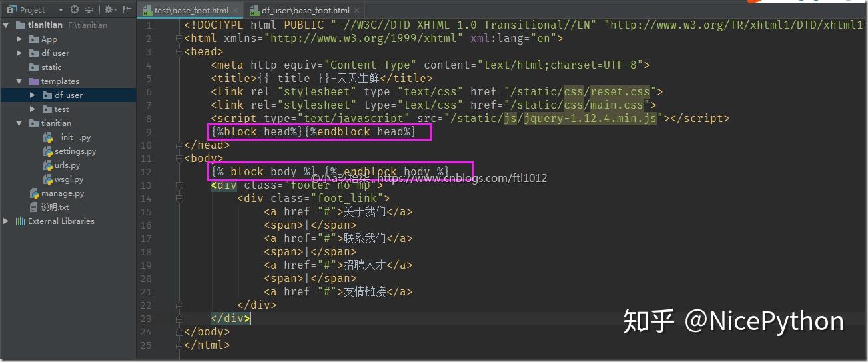868x362 pixels.
Task: Expand the top-level df_user folder
Action: pos(19,53)
